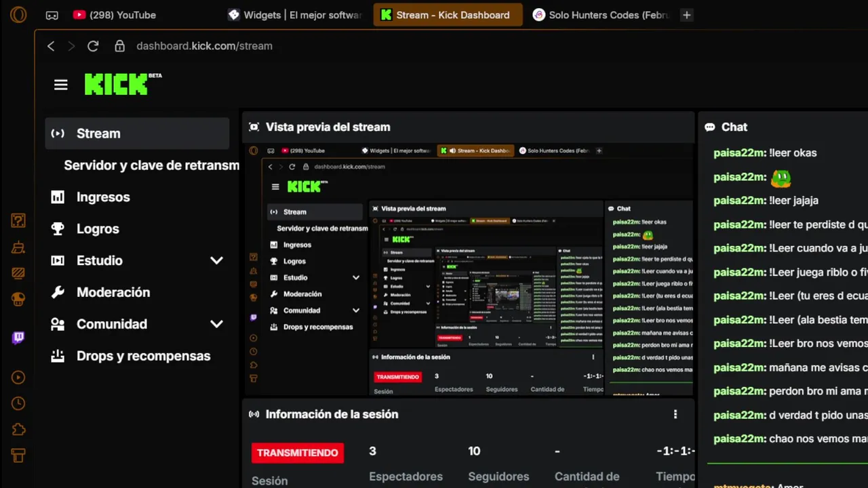Click the Logros trophy icon
This screenshot has height=488, width=868.
[x=58, y=229]
